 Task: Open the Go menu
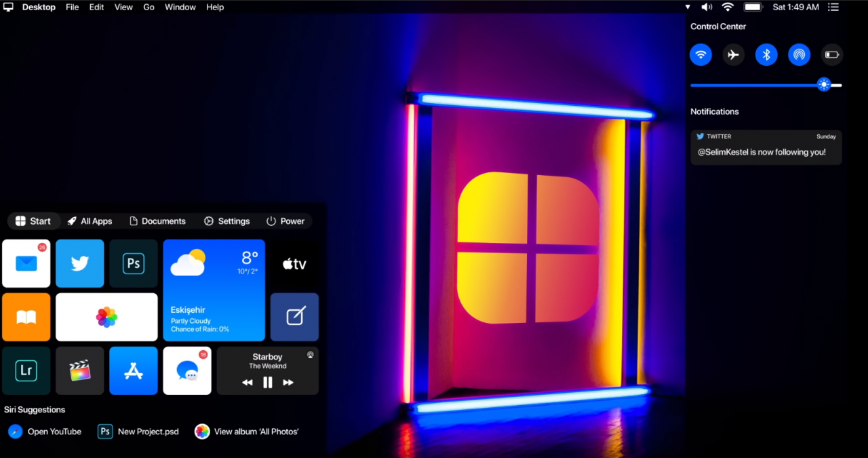[149, 7]
